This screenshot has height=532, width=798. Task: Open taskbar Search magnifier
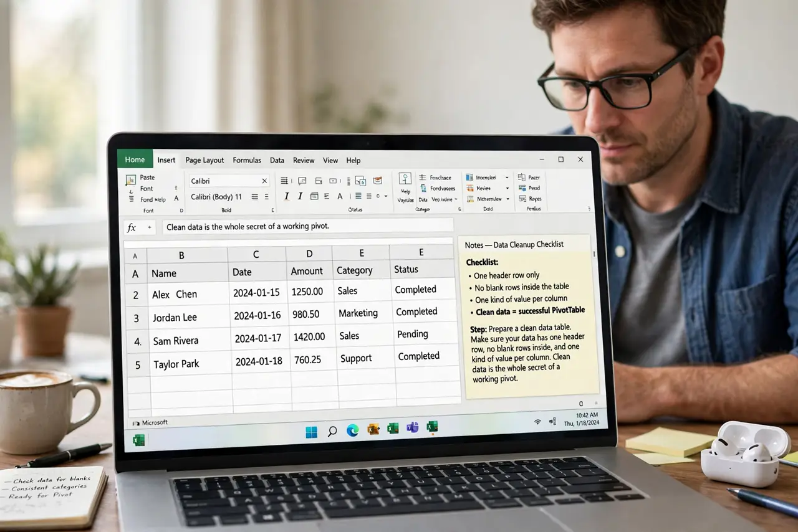pos(332,431)
